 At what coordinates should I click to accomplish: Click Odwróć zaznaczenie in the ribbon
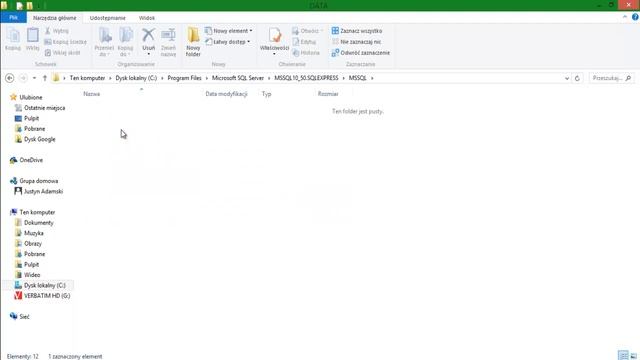pyautogui.click(x=360, y=53)
